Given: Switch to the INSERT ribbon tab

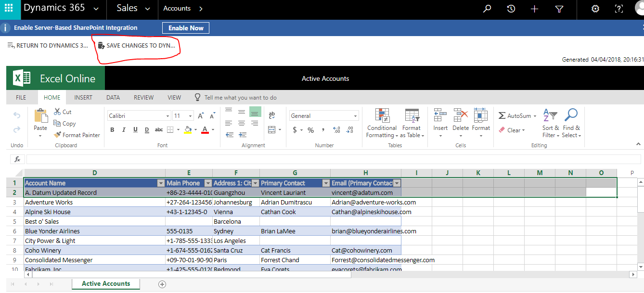Looking at the screenshot, I should click(x=83, y=97).
